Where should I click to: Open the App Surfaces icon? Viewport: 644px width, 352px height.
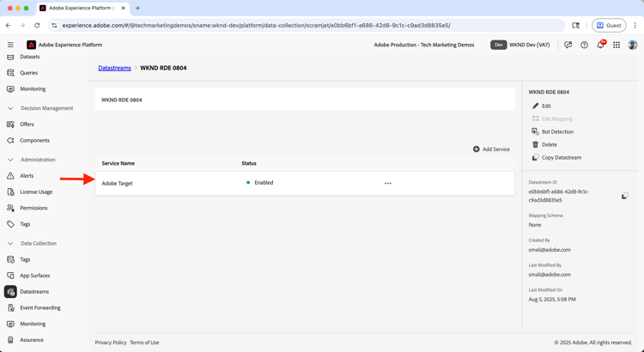click(10, 276)
